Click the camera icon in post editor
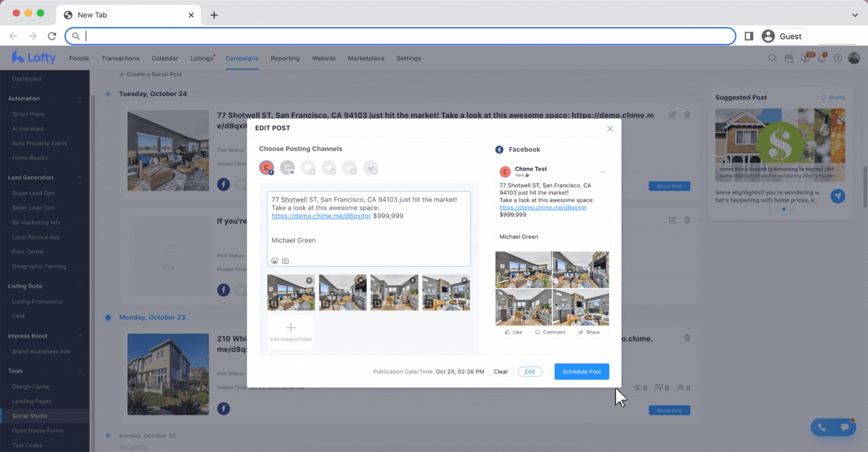 (285, 261)
